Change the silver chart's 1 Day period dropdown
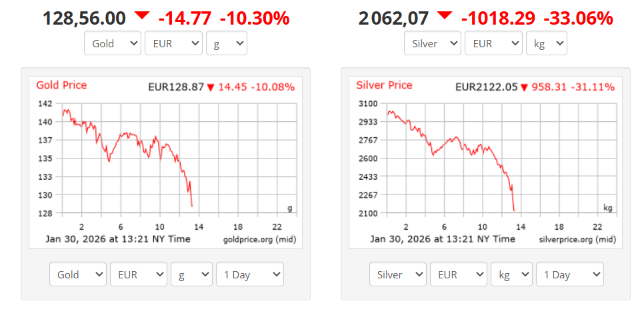This screenshot has width=644, height=309. [569, 274]
